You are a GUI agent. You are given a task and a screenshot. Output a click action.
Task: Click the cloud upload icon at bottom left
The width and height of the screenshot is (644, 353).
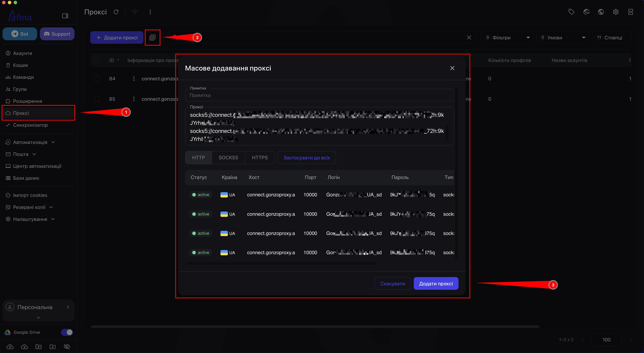[x=10, y=346]
